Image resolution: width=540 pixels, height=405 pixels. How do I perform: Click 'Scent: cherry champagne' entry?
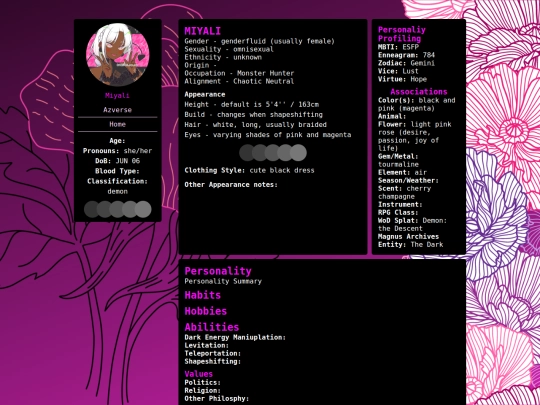tap(405, 193)
